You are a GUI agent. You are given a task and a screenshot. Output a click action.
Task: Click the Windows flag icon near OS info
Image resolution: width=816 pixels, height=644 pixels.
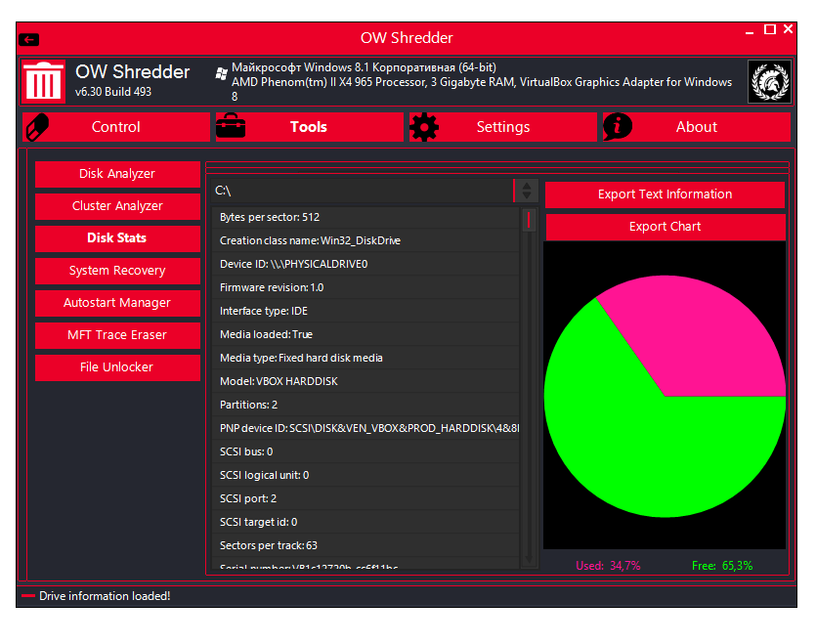pos(221,73)
